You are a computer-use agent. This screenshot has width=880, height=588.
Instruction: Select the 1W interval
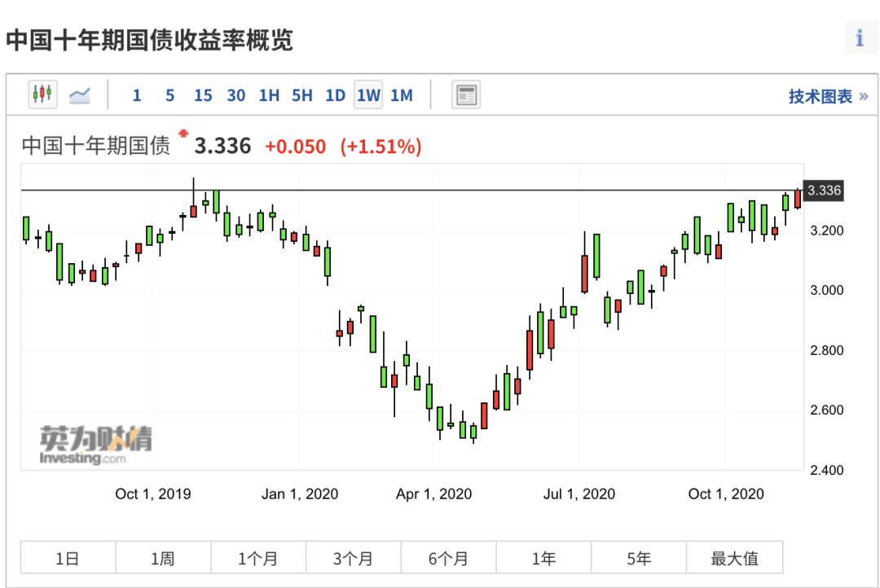tap(369, 94)
